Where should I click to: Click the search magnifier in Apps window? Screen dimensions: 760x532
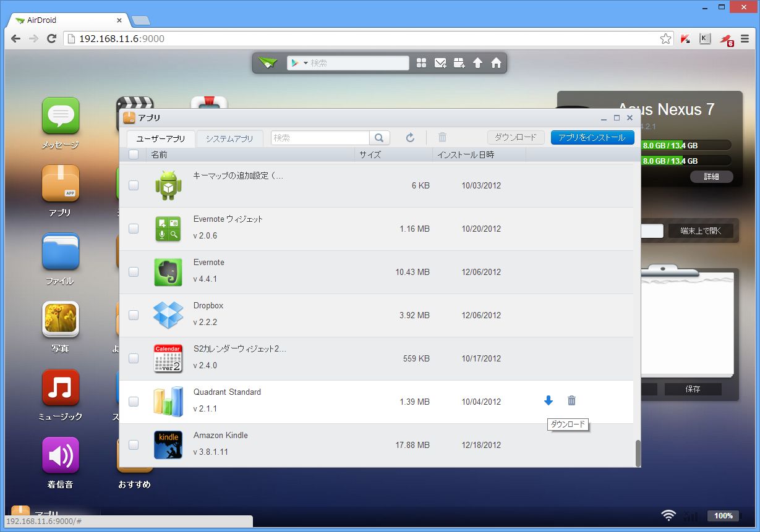click(x=380, y=138)
